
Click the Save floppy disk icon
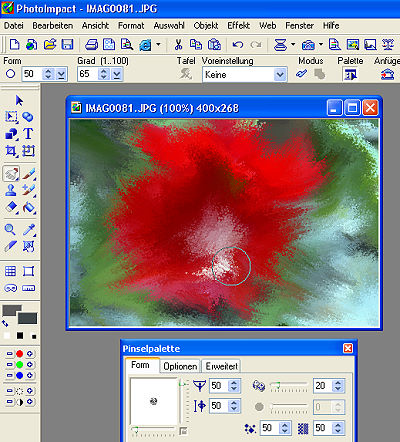pos(67,44)
